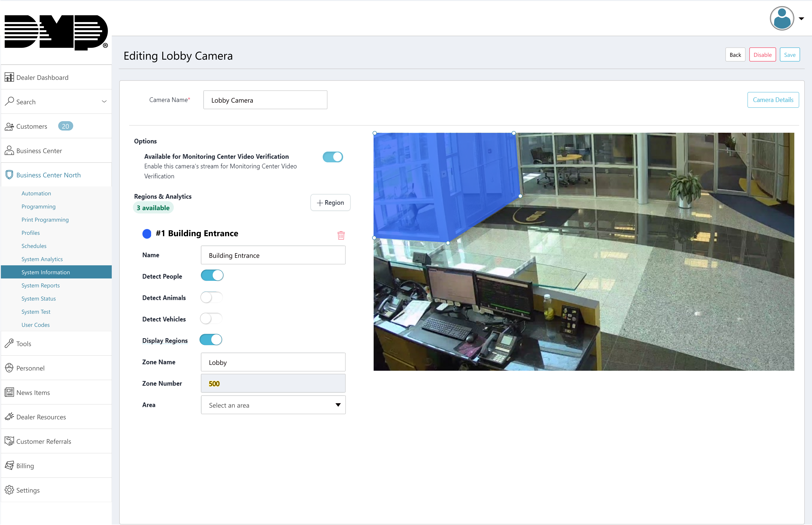Open Camera Details
Viewport: 812px width, 525px height.
[x=773, y=100]
